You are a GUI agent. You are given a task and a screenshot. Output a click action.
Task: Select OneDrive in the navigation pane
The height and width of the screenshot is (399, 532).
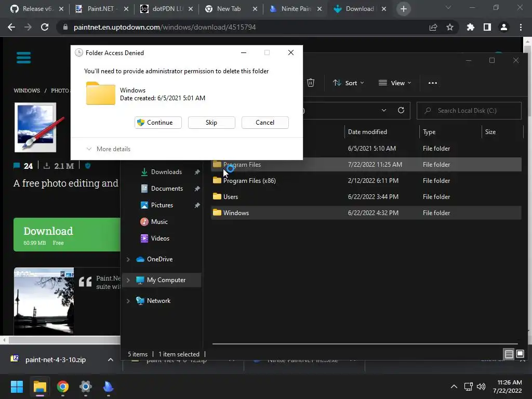pos(159,259)
